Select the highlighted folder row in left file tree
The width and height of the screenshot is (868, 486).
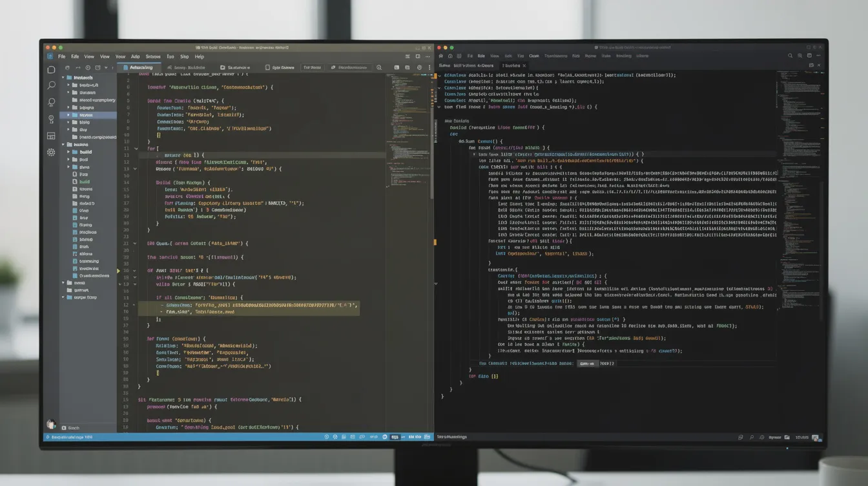coord(88,115)
